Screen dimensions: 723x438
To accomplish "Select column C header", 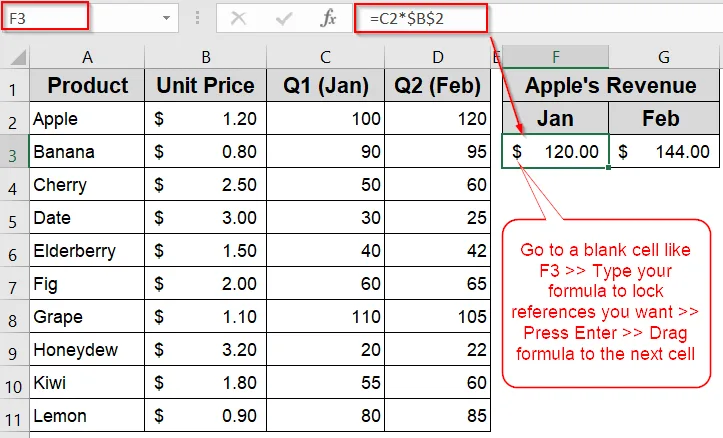I will click(326, 57).
